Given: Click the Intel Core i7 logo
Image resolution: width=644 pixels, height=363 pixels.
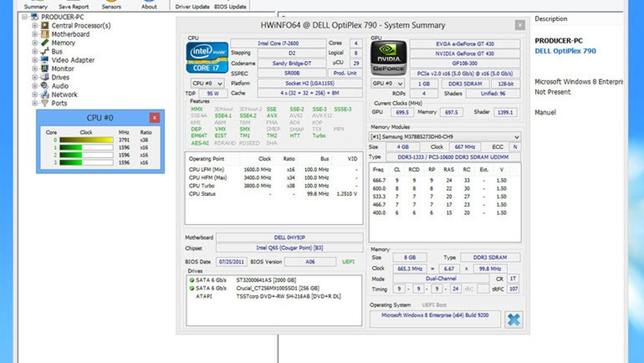Looking at the screenshot, I should tap(206, 57).
